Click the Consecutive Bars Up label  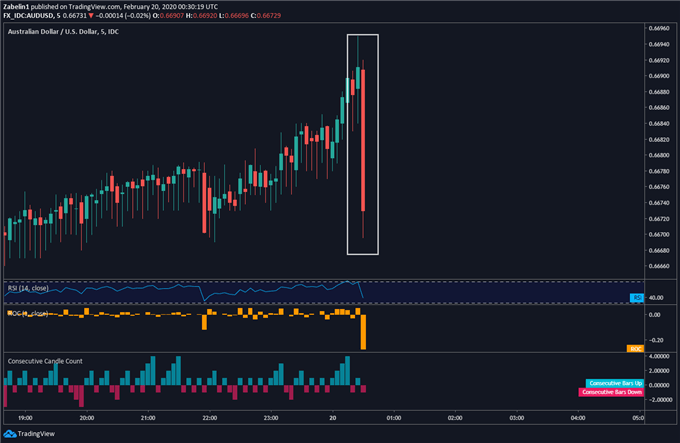615,383
